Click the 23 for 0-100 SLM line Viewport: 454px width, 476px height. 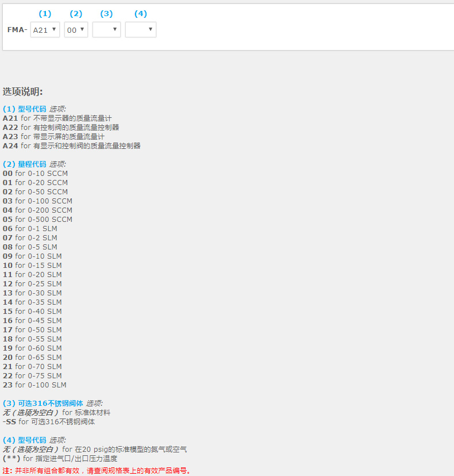click(x=34, y=385)
